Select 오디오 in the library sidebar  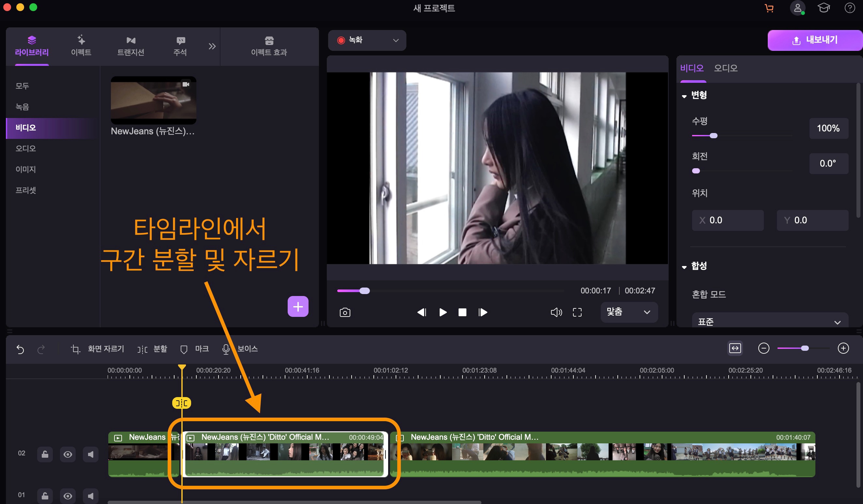point(53,148)
